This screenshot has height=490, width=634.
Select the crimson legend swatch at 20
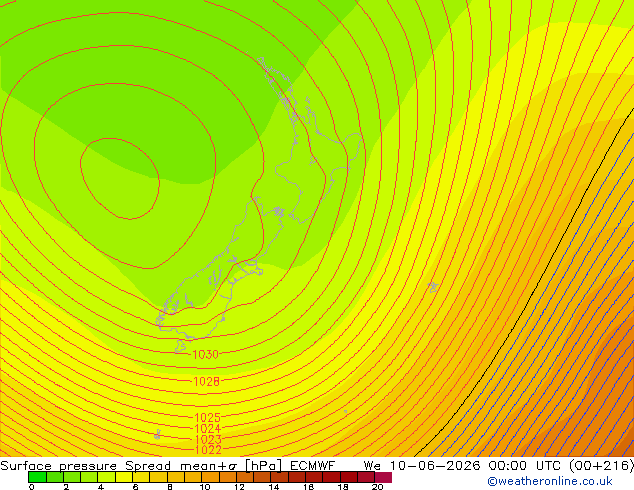pos(383,477)
